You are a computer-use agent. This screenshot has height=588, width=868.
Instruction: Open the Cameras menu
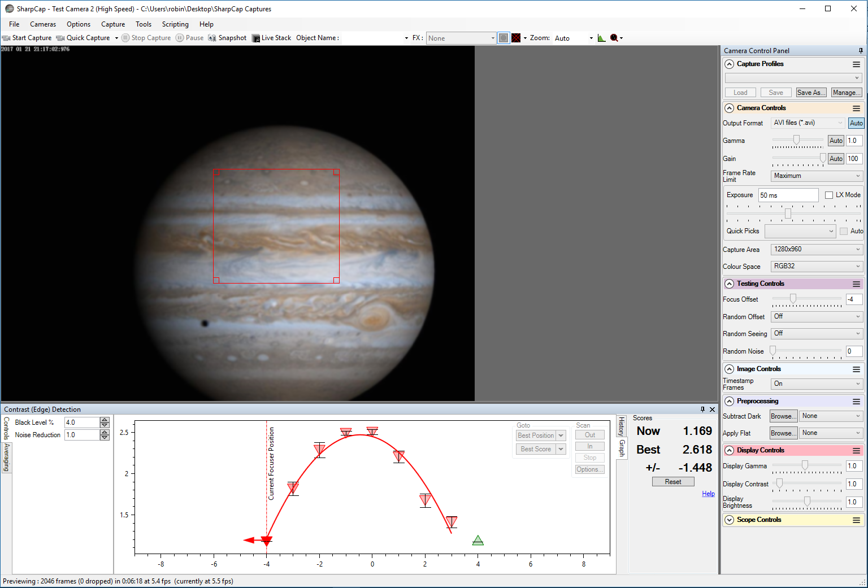click(43, 24)
